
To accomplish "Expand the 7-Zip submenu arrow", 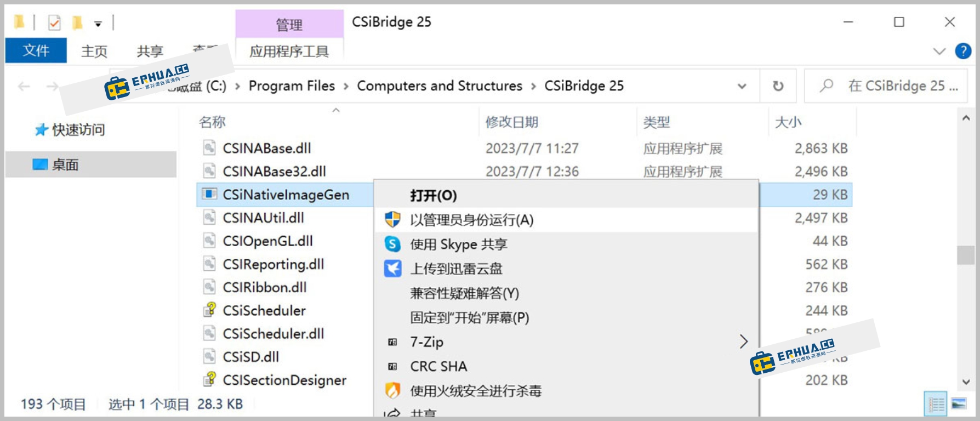I will tap(743, 342).
